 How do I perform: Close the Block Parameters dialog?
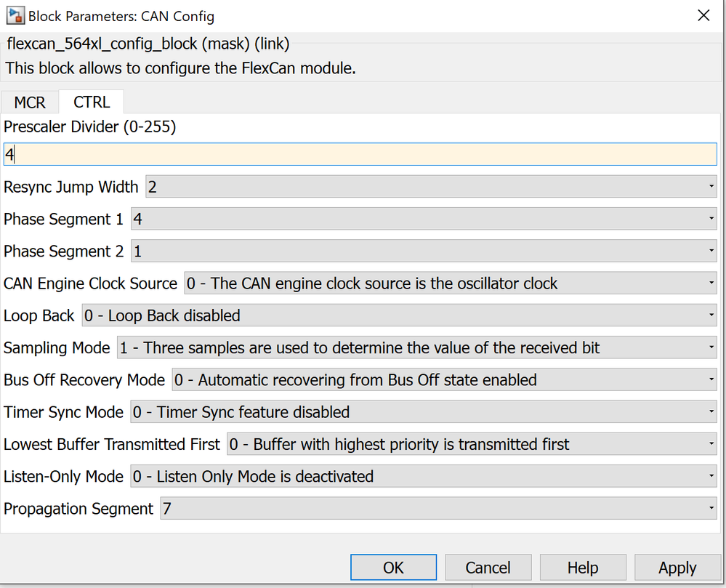pyautogui.click(x=703, y=15)
